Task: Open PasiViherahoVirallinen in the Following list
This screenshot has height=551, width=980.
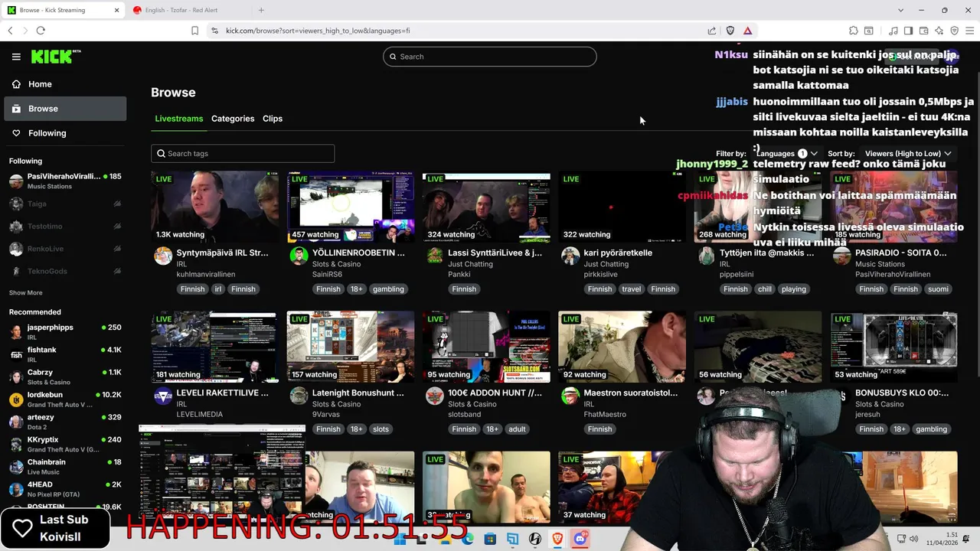Action: (65, 181)
